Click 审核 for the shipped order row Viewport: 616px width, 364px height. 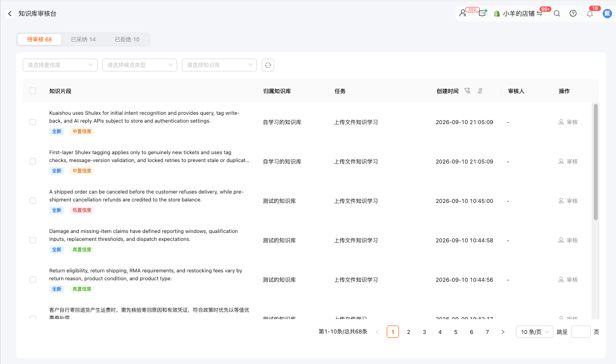(568, 201)
